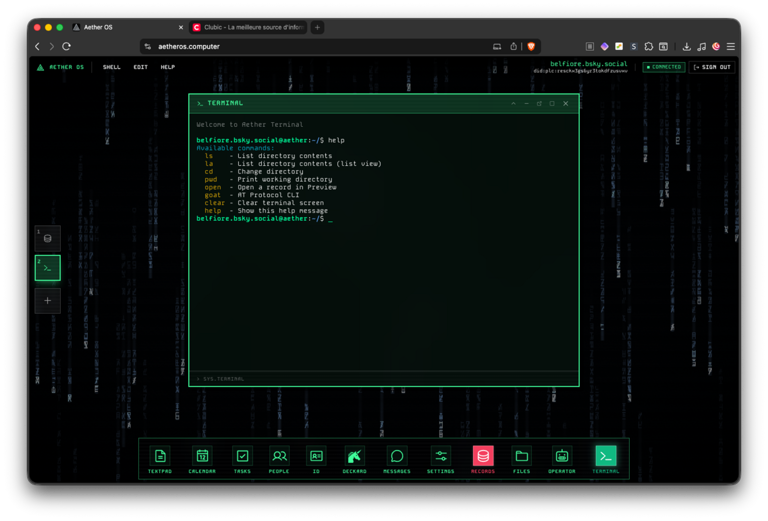768x521 pixels.
Task: Open Settings from the dock
Action: 440,460
